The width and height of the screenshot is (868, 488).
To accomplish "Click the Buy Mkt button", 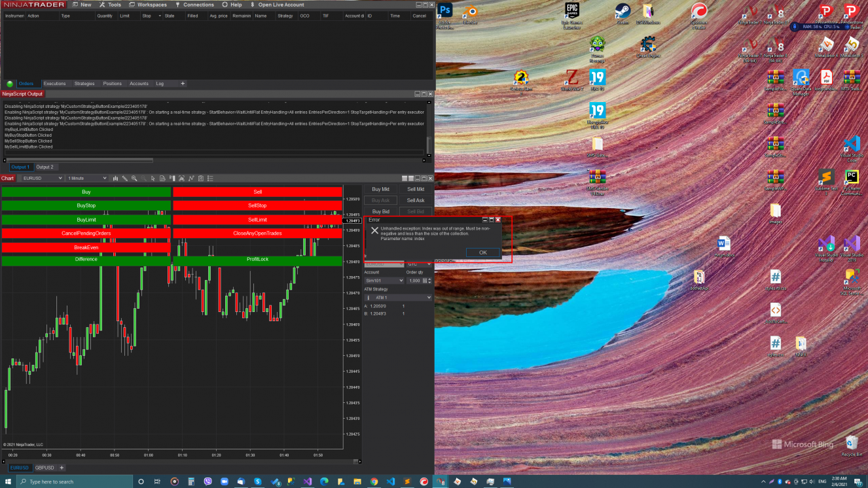I will pyautogui.click(x=381, y=189).
